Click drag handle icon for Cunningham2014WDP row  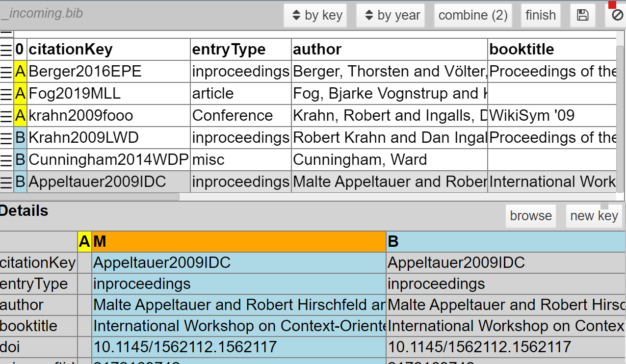[6, 160]
